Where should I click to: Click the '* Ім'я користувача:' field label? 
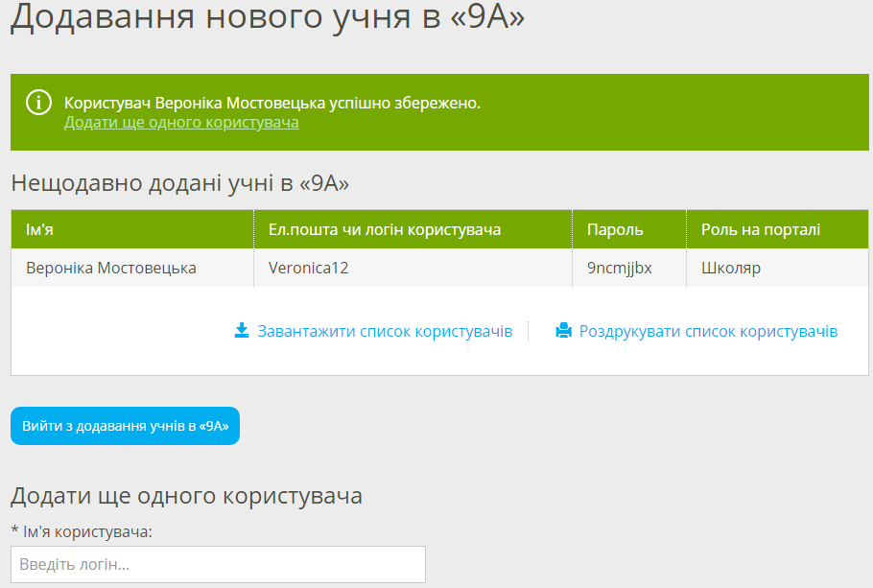click(82, 531)
